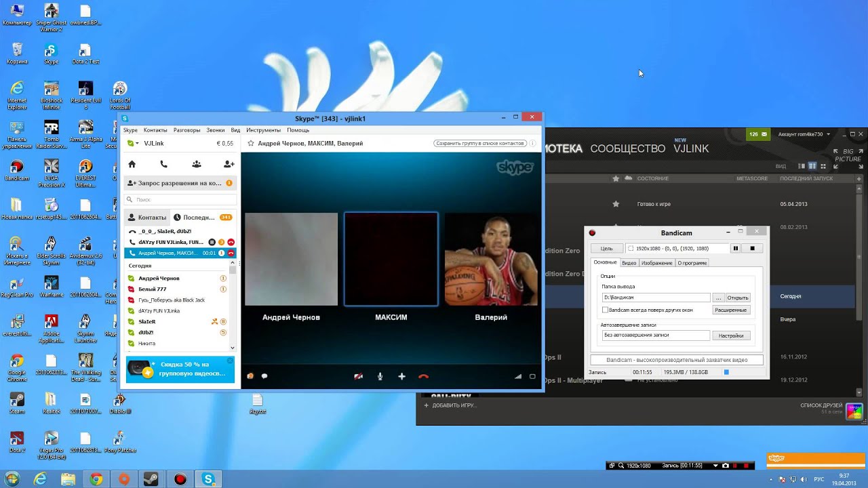
Task: Click Цель button in Bandicam
Action: [606, 249]
